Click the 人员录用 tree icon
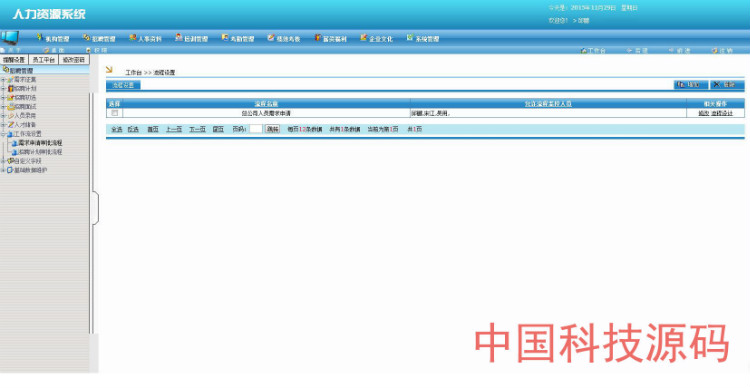 click(x=10, y=116)
